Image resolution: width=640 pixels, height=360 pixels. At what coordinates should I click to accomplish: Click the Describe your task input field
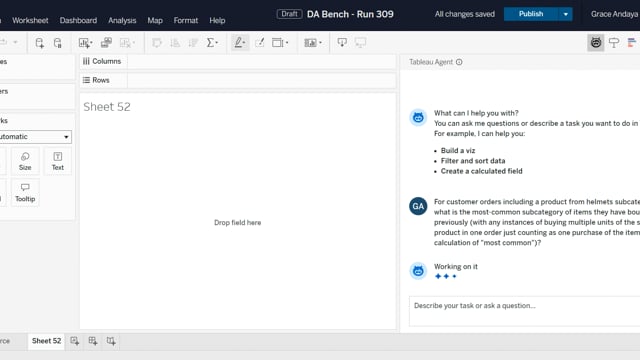524,311
